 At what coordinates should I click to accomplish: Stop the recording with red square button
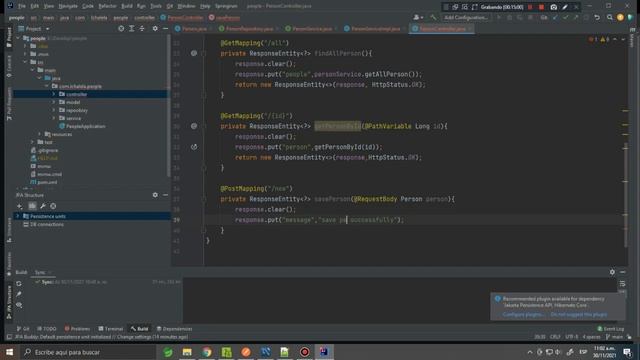(x=541, y=7)
